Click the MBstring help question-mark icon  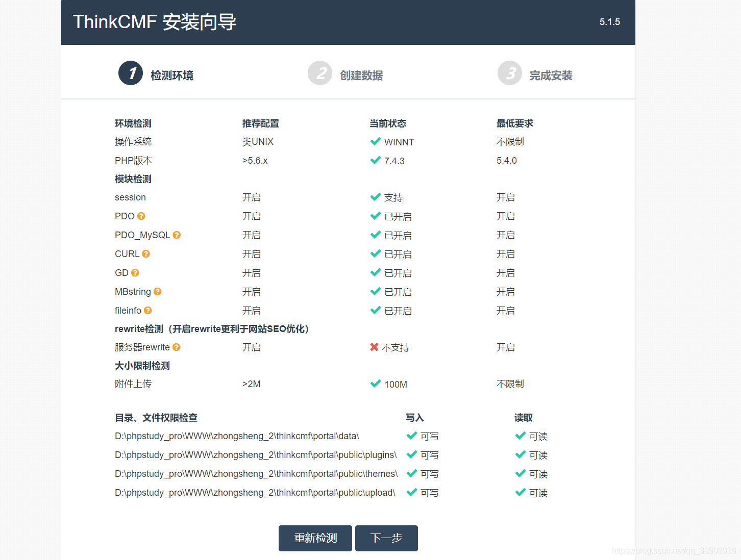[x=158, y=292]
